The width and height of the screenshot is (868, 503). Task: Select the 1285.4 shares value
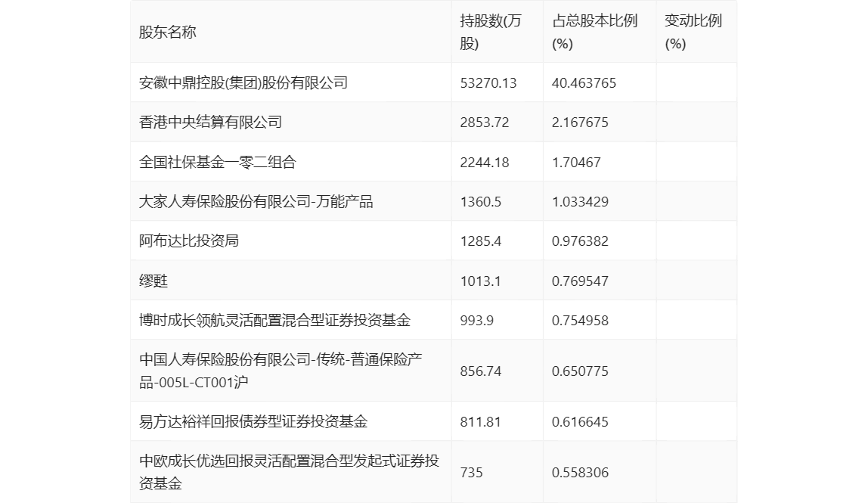coord(481,241)
